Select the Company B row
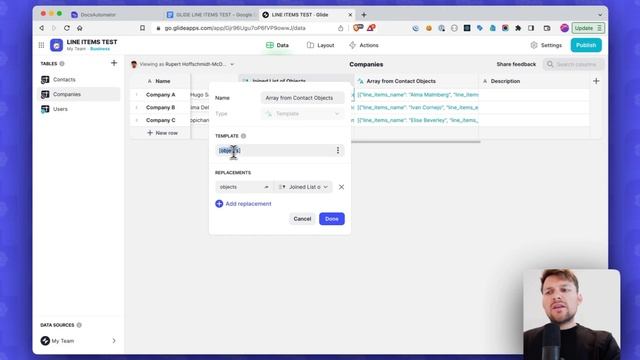 pyautogui.click(x=160, y=107)
